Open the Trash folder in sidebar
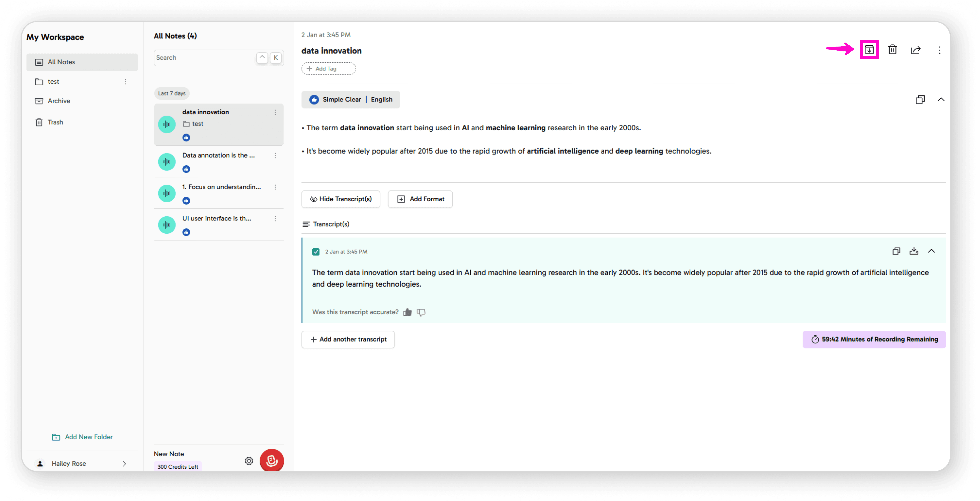Screen dimensions: 980x501 pyautogui.click(x=55, y=122)
